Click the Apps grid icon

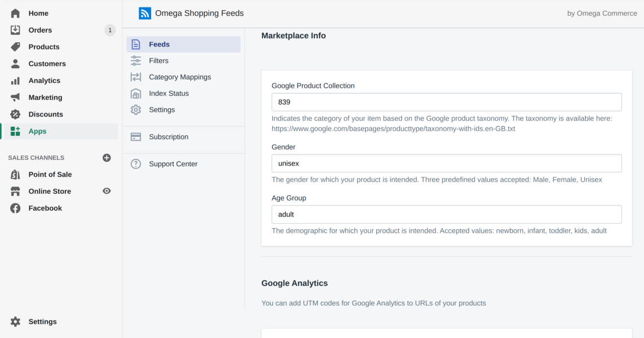pyautogui.click(x=15, y=131)
